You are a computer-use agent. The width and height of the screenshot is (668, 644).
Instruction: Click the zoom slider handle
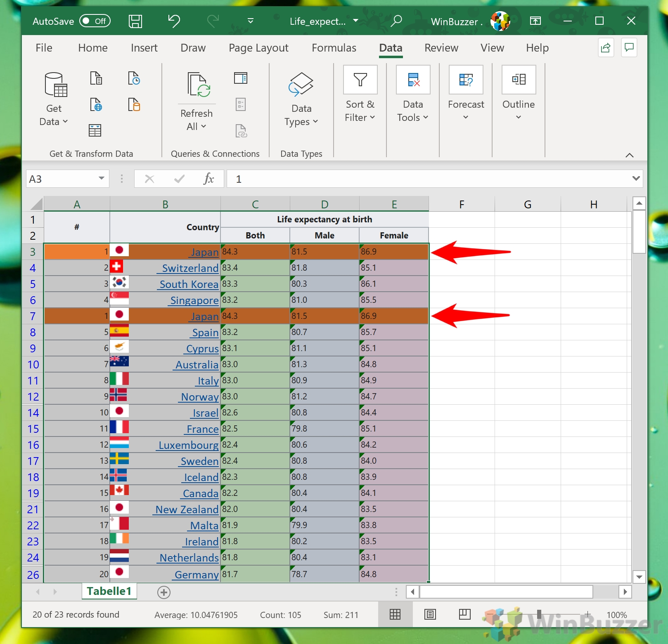[x=539, y=615]
